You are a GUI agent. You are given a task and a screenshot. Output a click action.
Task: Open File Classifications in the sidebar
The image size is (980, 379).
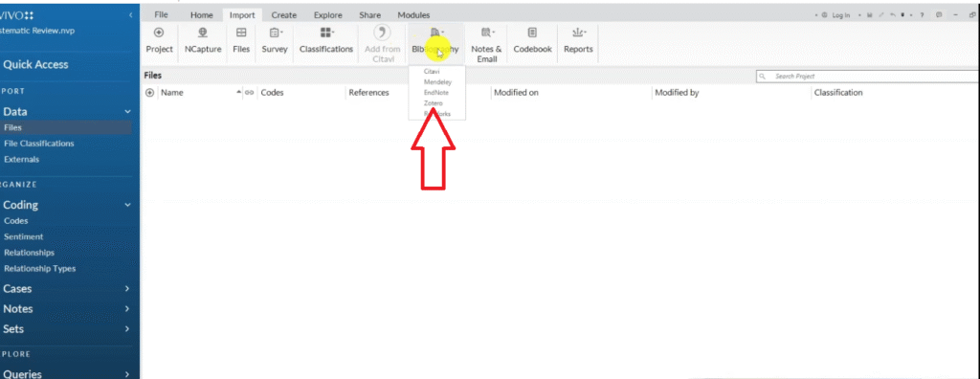pyautogui.click(x=38, y=144)
